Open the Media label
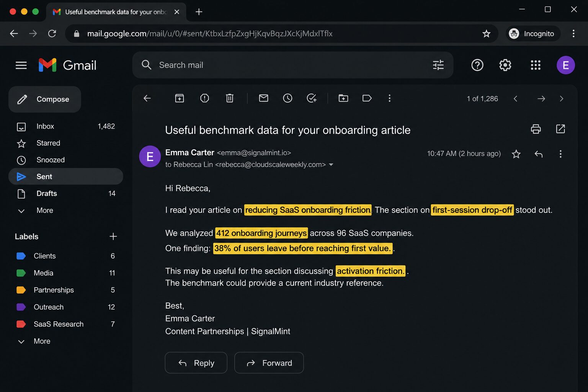This screenshot has width=588, height=392. tap(65, 273)
